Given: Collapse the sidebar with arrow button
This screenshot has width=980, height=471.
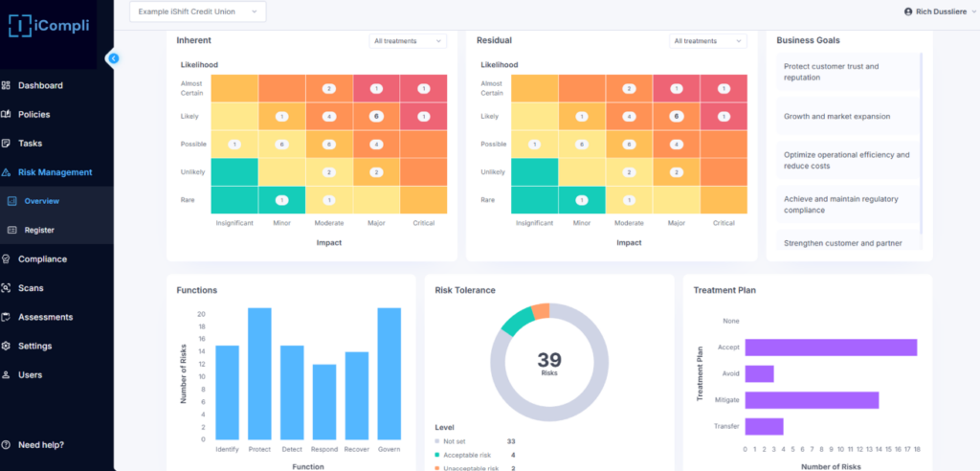Looking at the screenshot, I should point(113,58).
